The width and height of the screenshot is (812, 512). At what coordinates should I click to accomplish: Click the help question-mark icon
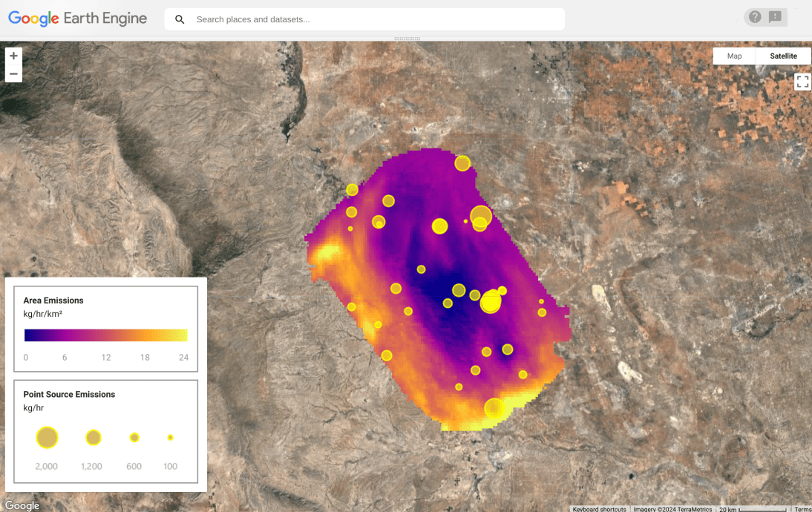755,17
